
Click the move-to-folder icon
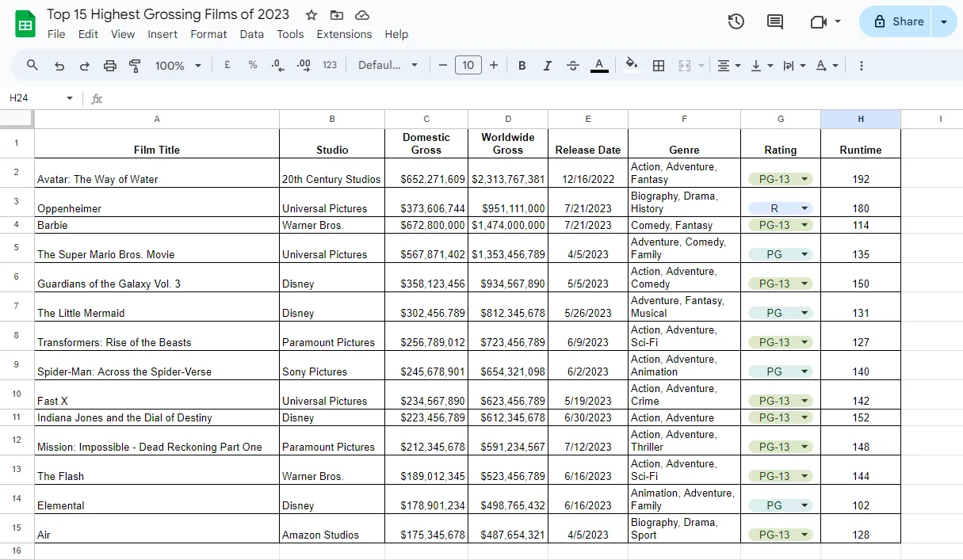tap(337, 15)
